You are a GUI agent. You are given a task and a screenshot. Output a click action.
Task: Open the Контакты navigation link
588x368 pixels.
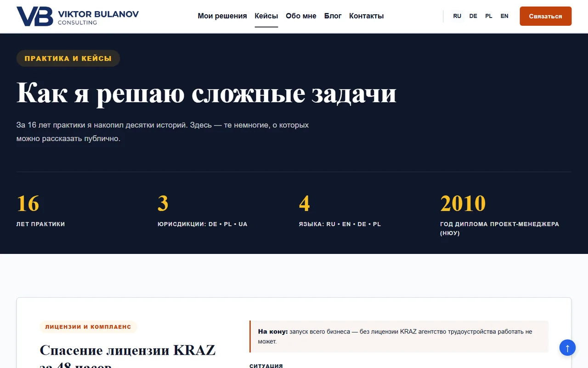pos(367,16)
